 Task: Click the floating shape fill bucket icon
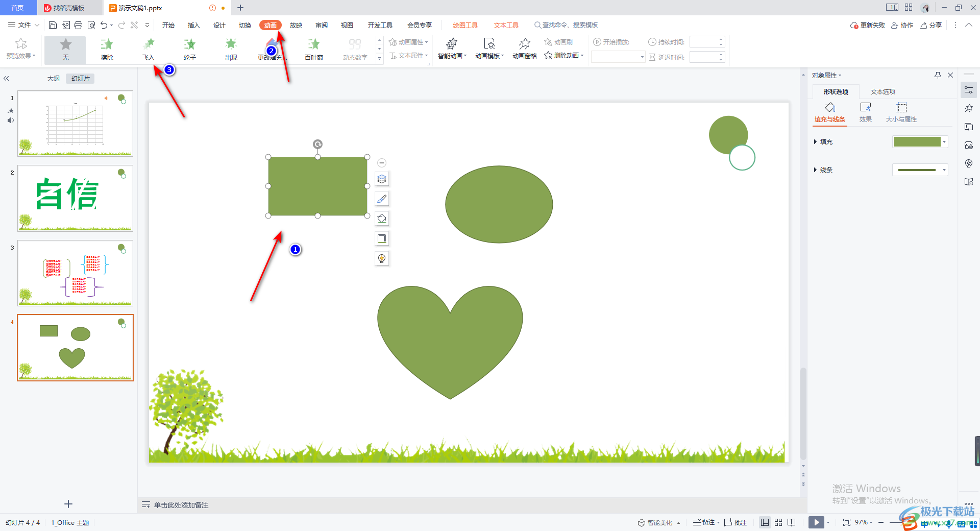(x=382, y=219)
